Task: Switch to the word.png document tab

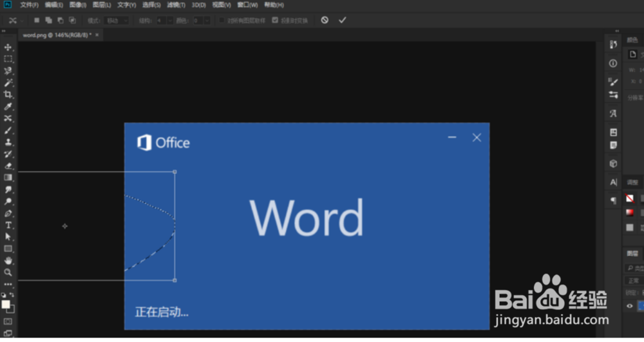Action: pos(57,35)
